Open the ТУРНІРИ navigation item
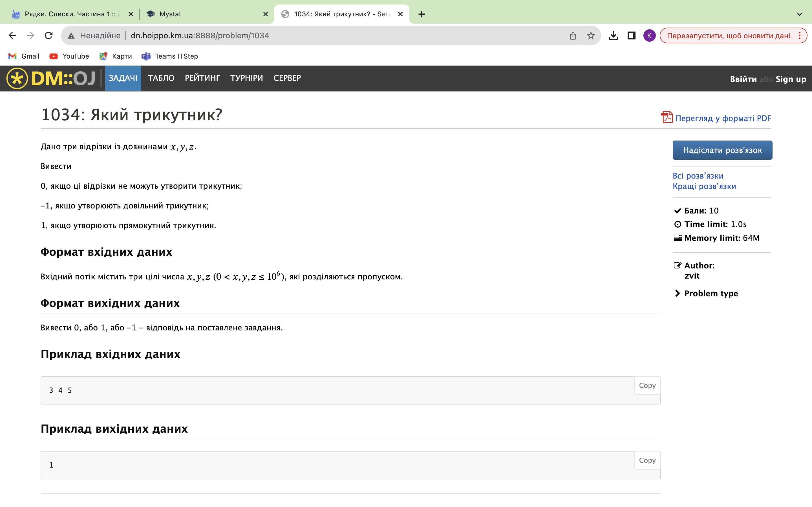 click(246, 78)
